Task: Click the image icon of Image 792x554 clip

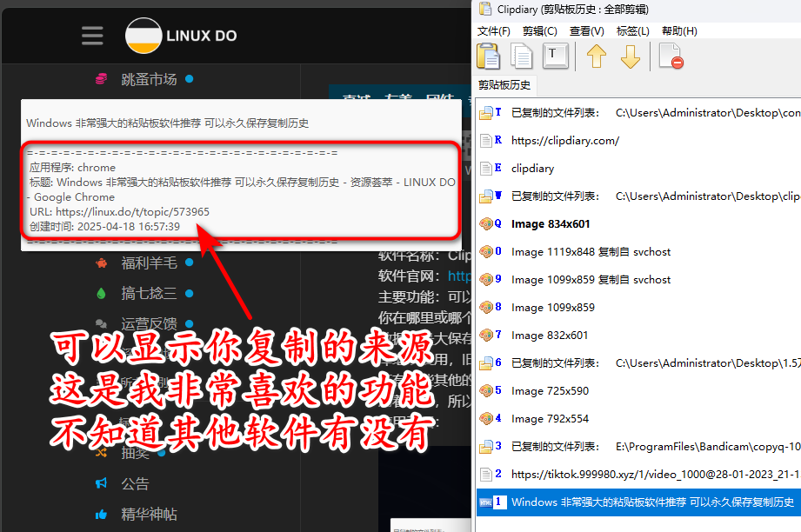Action: pos(486,419)
